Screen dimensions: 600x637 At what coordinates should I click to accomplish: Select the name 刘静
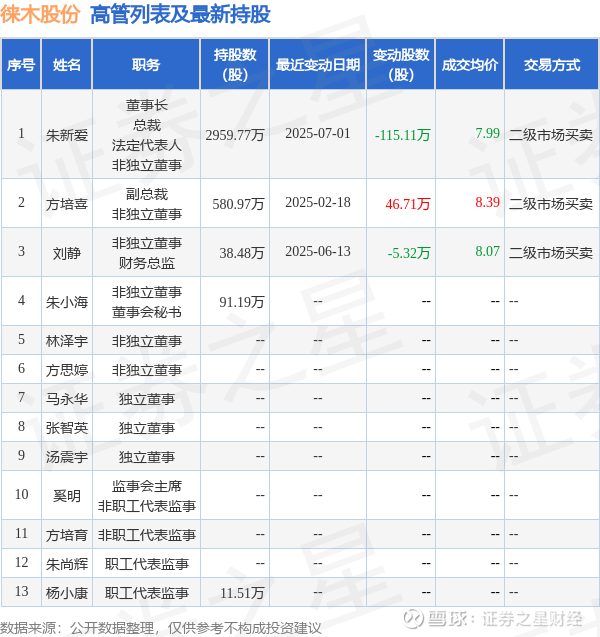[67, 253]
